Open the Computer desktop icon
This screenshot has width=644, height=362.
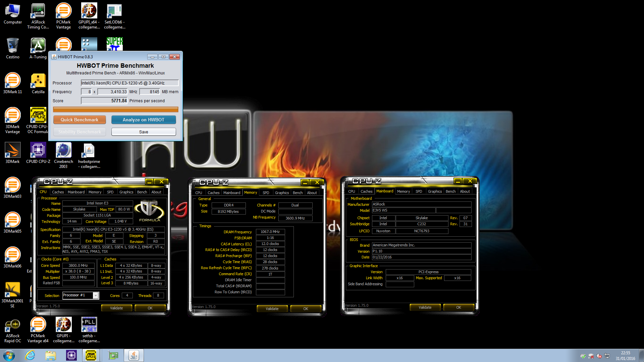coord(13,14)
